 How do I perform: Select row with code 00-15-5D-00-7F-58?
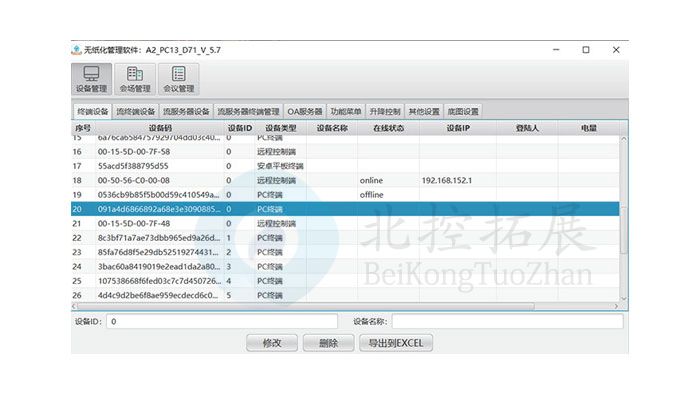[345, 152]
